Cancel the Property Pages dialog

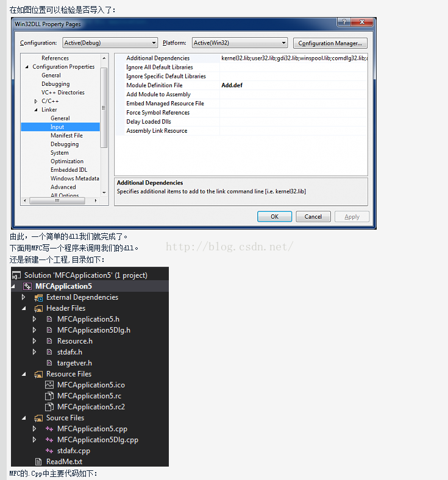313,217
